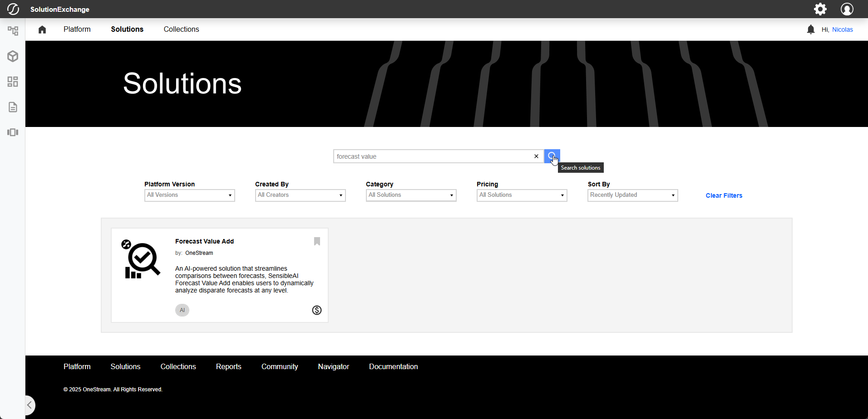Click the Clear Filters link

click(x=724, y=195)
